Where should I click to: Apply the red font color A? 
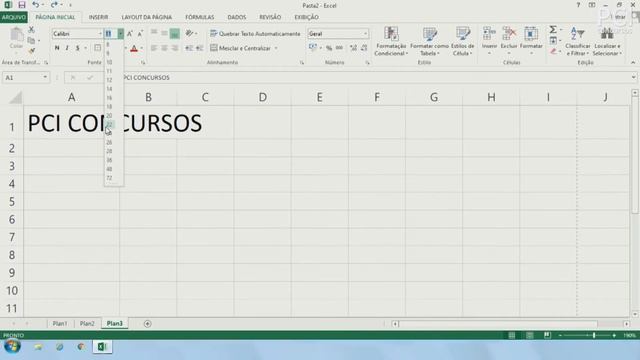134,49
